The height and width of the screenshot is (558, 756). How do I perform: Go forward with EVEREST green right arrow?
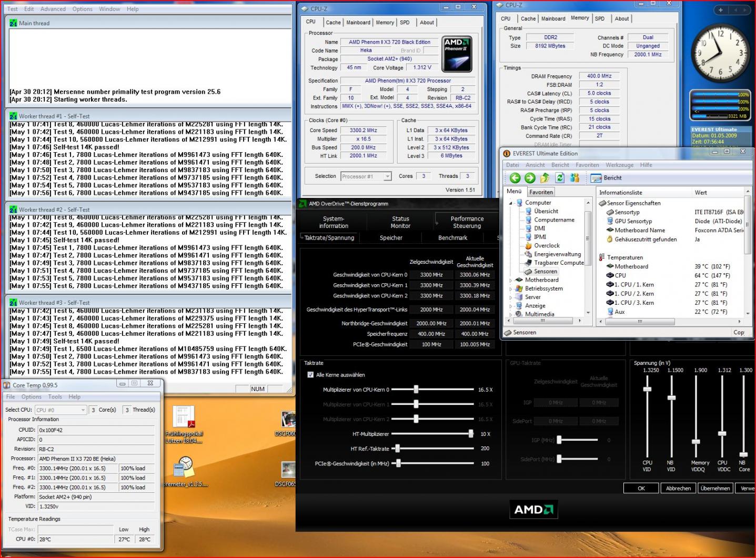pos(530,178)
